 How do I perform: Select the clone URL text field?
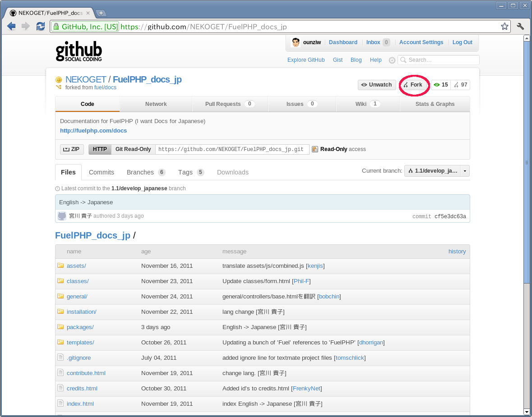(x=232, y=149)
